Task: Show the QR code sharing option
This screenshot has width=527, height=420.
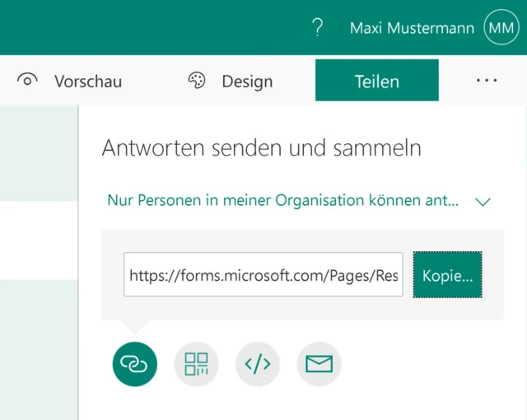Action: click(x=196, y=363)
